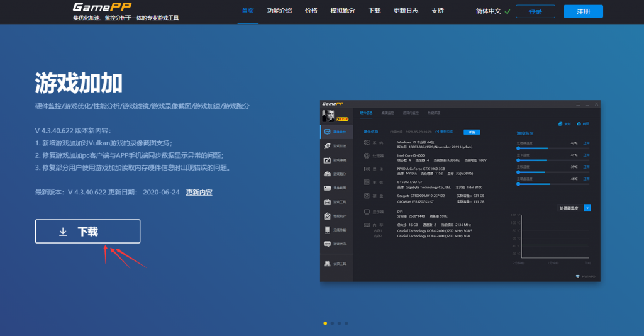Open 更新日志 nav item
The width and height of the screenshot is (644, 336).
(x=406, y=11)
